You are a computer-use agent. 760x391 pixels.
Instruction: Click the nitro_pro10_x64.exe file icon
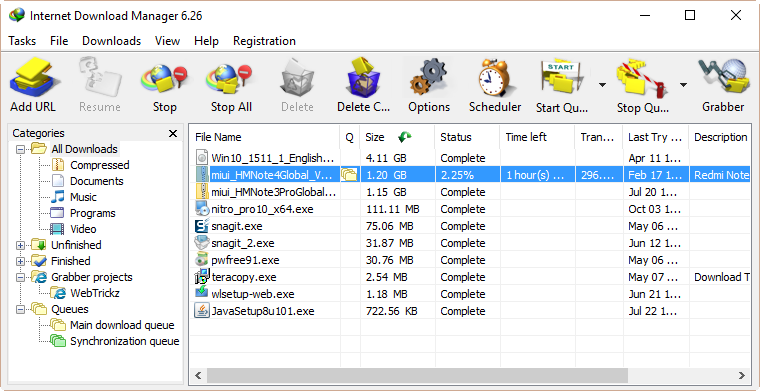pyautogui.click(x=202, y=209)
